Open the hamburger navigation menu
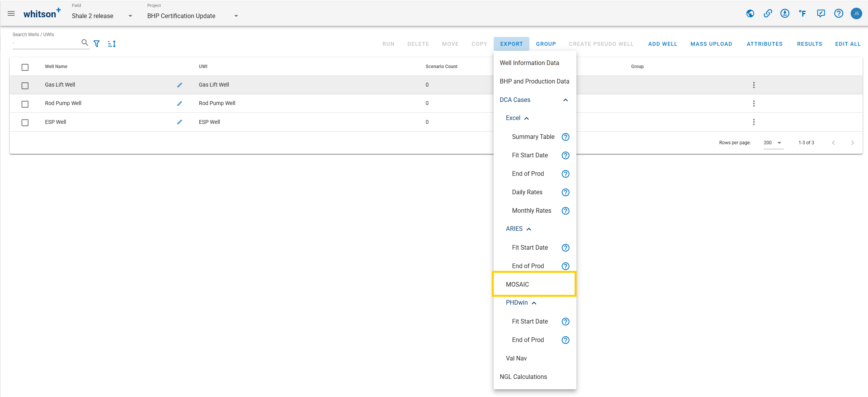This screenshot has height=397, width=868. [11, 14]
